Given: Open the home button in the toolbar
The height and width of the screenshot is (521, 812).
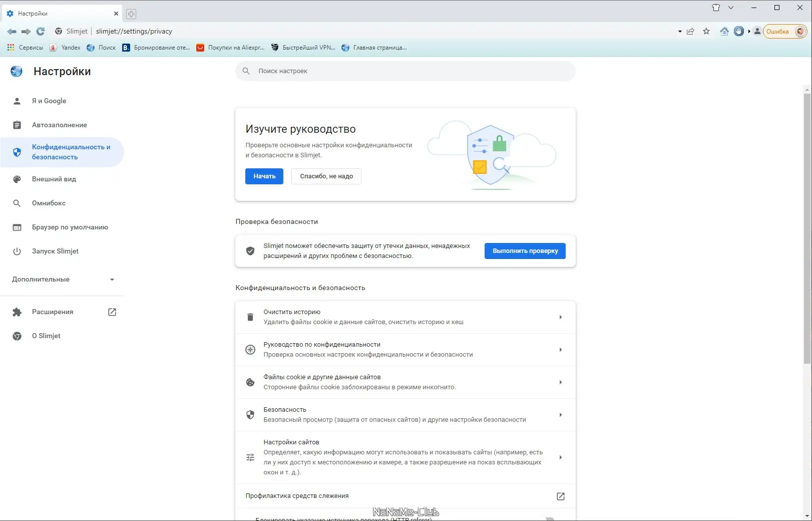Looking at the screenshot, I should 724,31.
